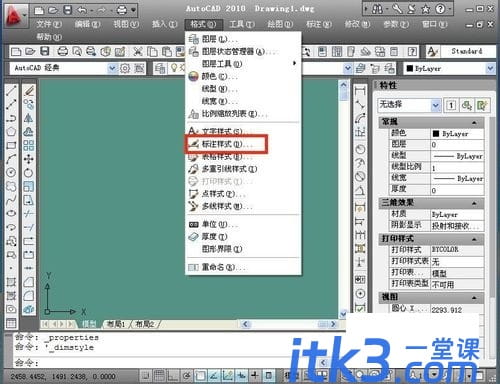Open the 标注样式(D)... menu entry
The width and height of the screenshot is (500, 384).
[x=226, y=144]
